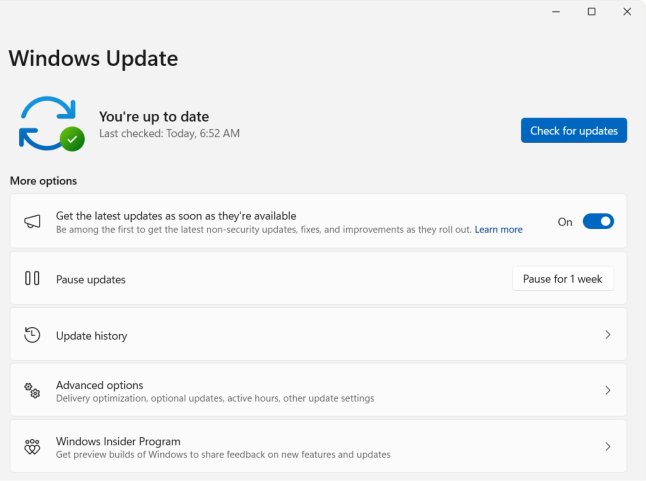Open Advanced options via right chevron
The width and height of the screenshot is (646, 481).
pos(607,391)
